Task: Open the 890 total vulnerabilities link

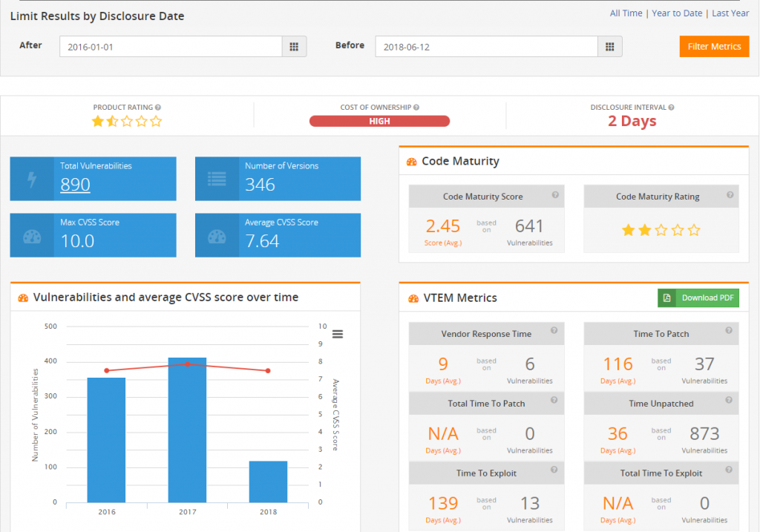Action: [x=75, y=185]
